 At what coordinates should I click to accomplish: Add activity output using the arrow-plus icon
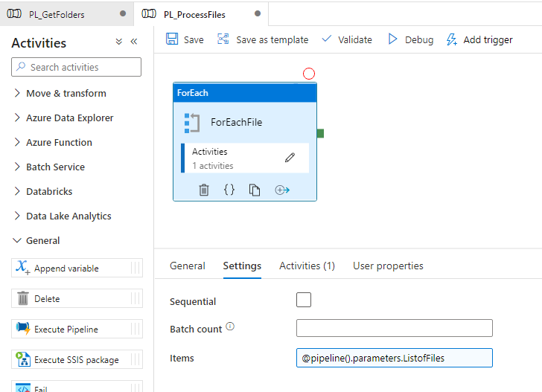click(282, 190)
